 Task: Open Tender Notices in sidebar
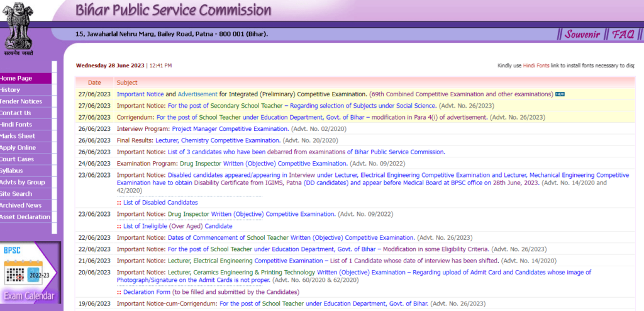(26, 101)
